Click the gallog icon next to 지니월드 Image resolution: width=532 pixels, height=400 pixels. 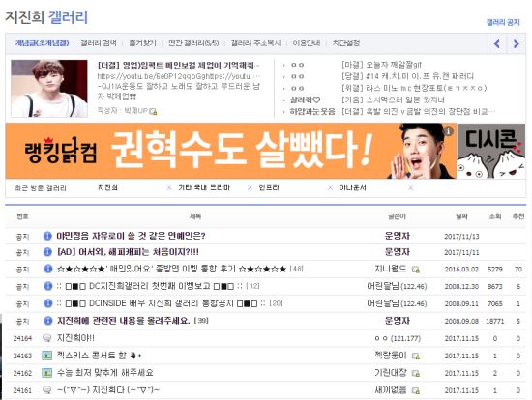pyautogui.click(x=416, y=270)
